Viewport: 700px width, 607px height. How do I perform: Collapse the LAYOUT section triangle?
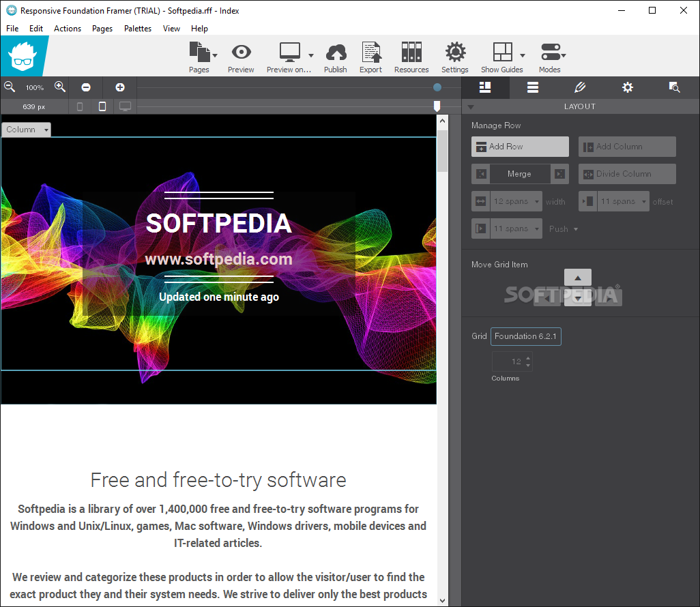pos(471,107)
